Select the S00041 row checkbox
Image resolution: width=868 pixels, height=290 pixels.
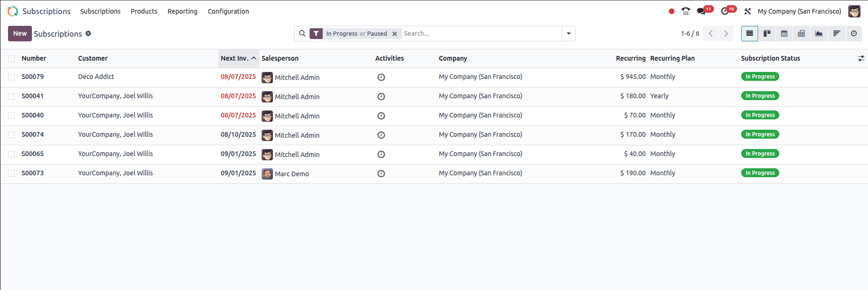(x=11, y=96)
